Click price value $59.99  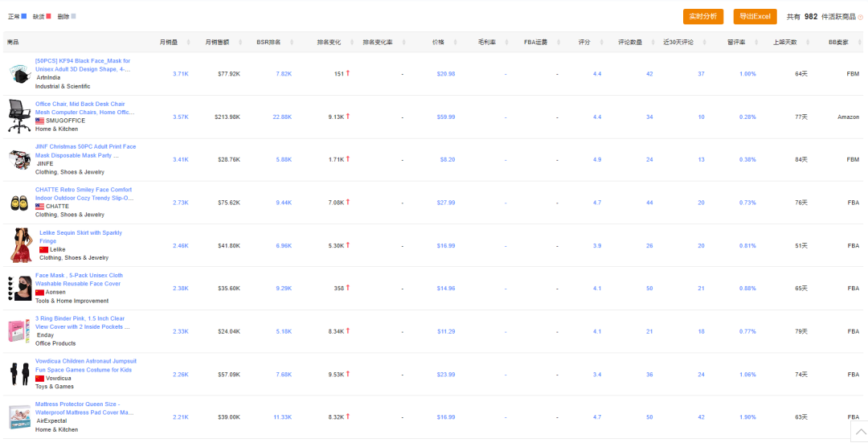(x=445, y=117)
